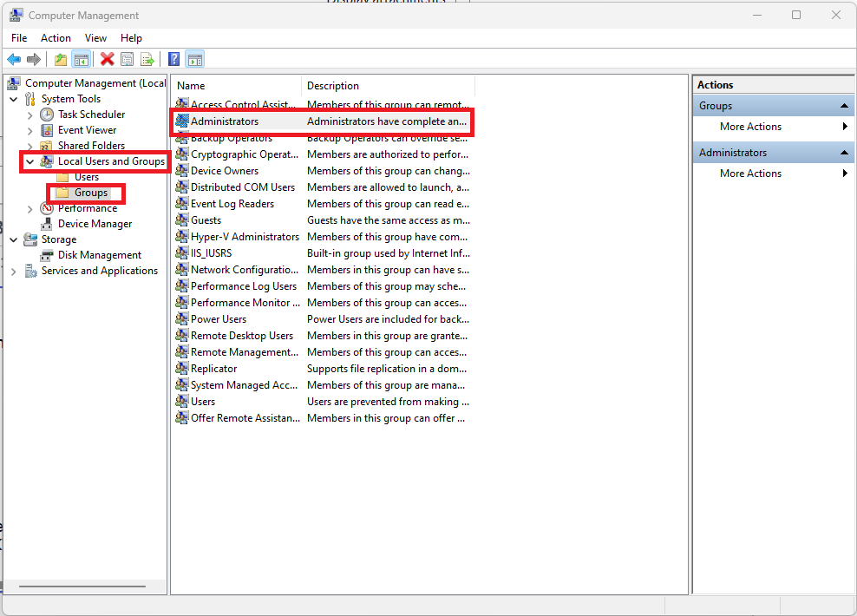Click the Export List toolbar icon
This screenshot has height=616, width=857.
(147, 59)
